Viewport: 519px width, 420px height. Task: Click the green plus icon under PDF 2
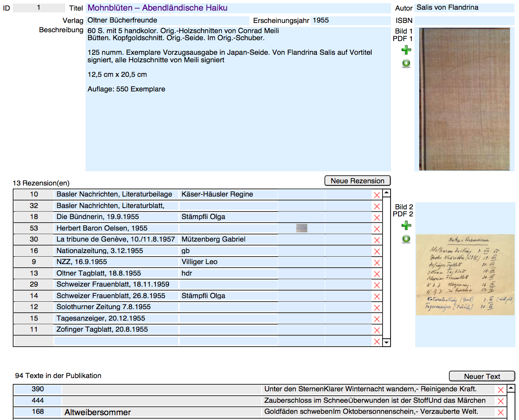406,226
